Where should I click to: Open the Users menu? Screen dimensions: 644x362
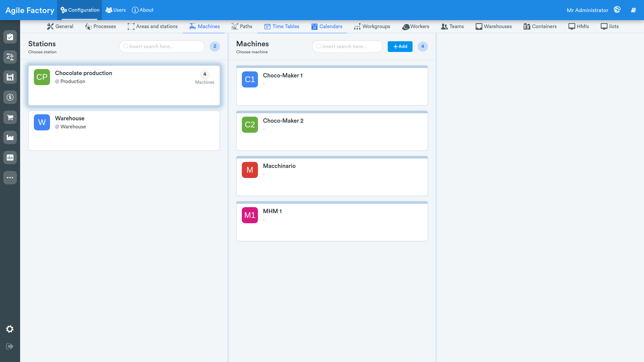pyautogui.click(x=116, y=10)
